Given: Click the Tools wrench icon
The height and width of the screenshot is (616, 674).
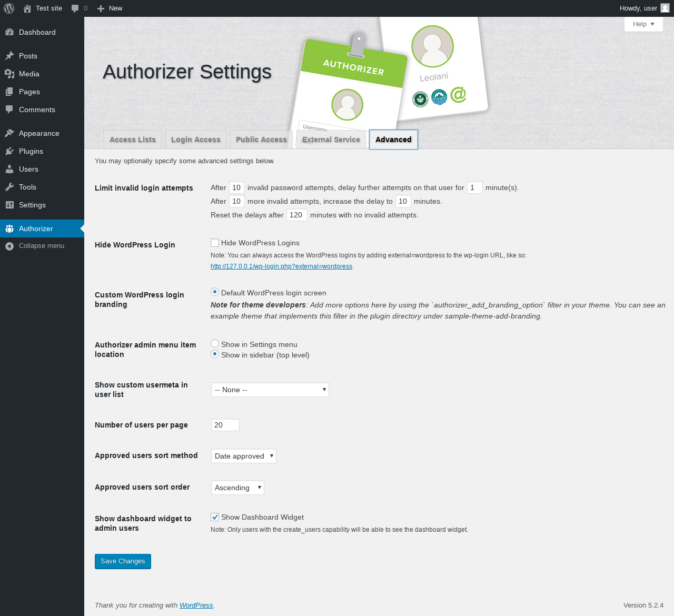Looking at the screenshot, I should tap(9, 187).
